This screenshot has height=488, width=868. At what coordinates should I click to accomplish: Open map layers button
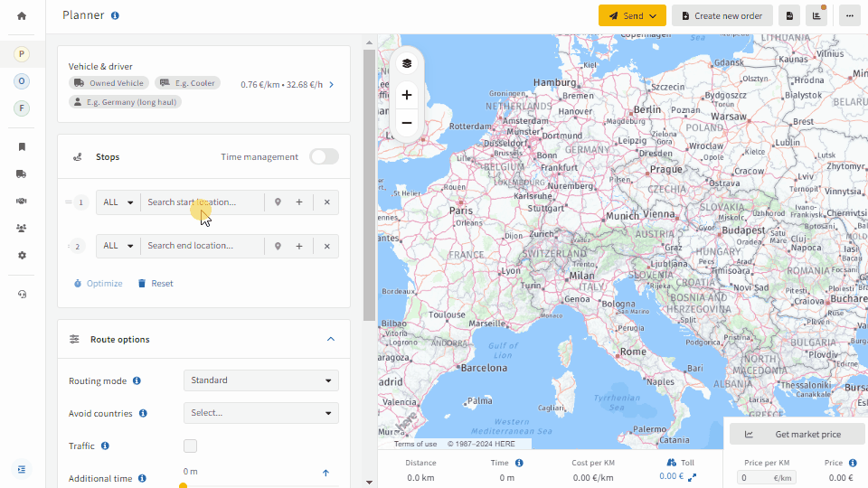pos(407,63)
